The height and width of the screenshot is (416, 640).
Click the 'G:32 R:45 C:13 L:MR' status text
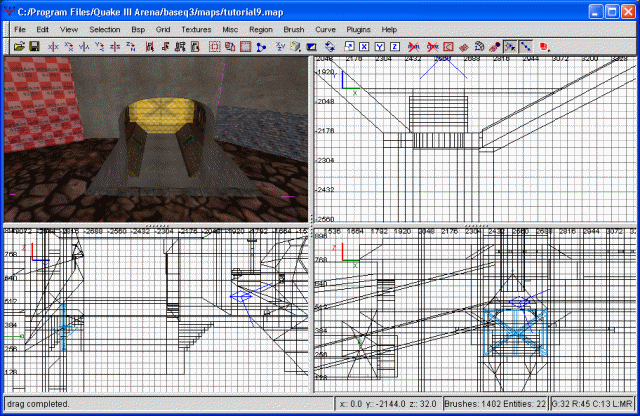592,404
